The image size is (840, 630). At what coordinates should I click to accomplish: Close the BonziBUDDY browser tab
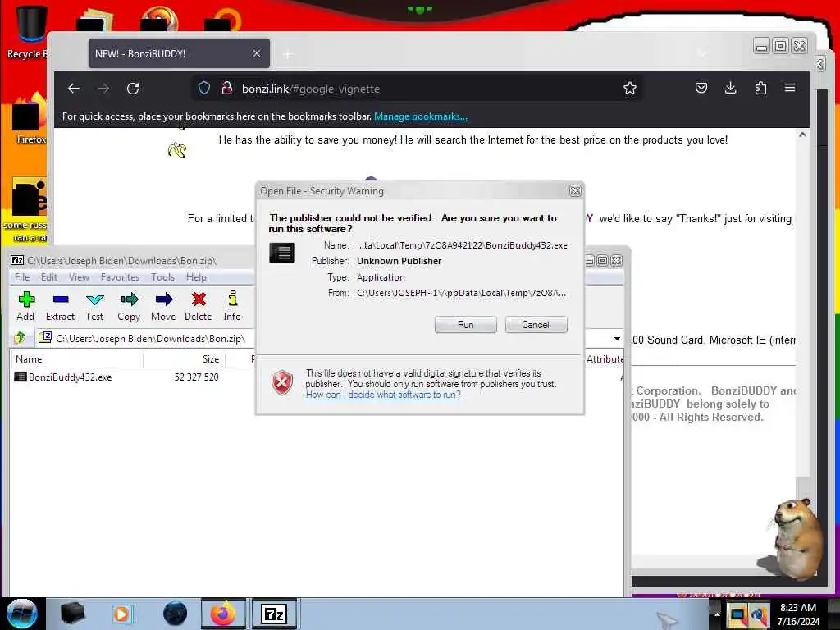tap(257, 53)
